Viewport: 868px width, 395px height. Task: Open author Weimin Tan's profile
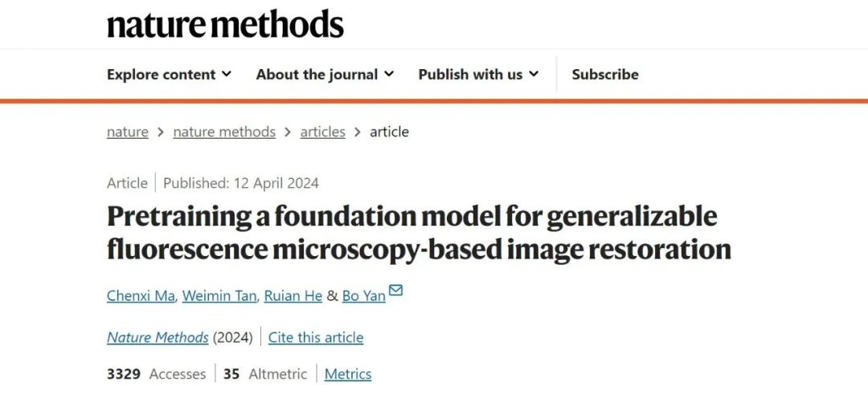click(x=219, y=296)
